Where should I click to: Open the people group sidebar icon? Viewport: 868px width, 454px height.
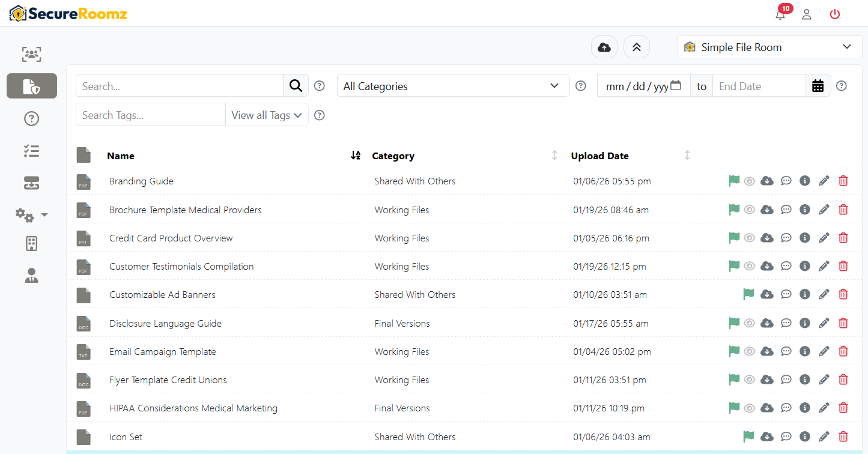[x=32, y=54]
